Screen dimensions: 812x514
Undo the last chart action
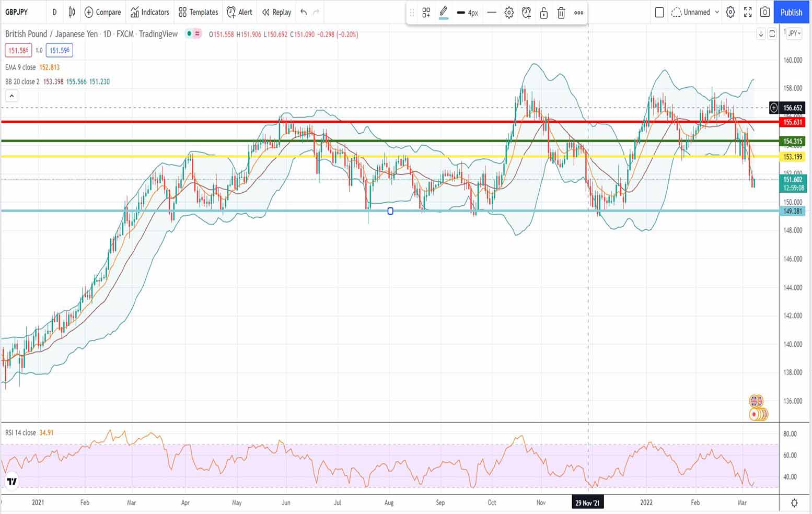304,12
